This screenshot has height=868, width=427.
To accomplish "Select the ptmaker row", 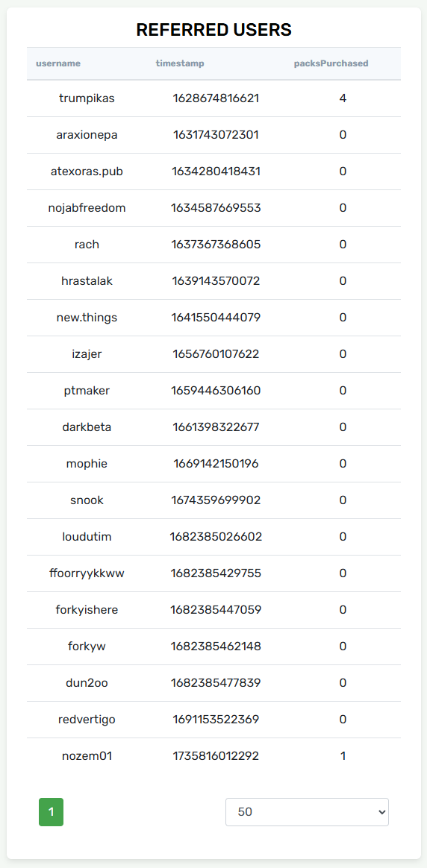I will (x=213, y=390).
